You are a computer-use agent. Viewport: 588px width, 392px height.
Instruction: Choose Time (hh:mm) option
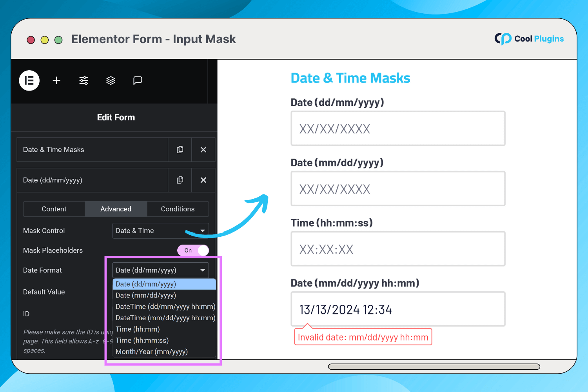click(x=164, y=329)
